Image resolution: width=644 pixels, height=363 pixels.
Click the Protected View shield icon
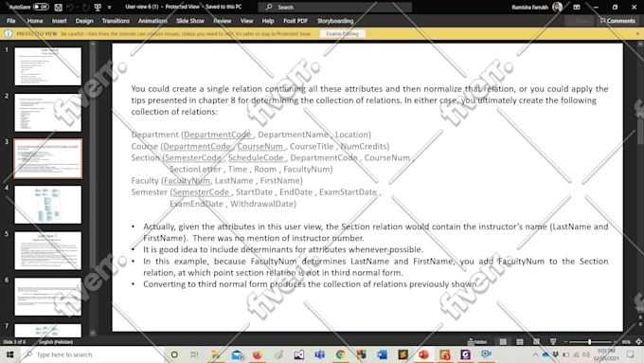[x=9, y=34]
